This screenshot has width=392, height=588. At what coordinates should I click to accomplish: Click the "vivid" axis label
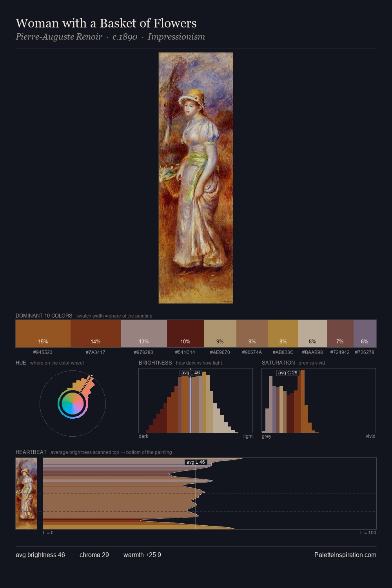(370, 436)
